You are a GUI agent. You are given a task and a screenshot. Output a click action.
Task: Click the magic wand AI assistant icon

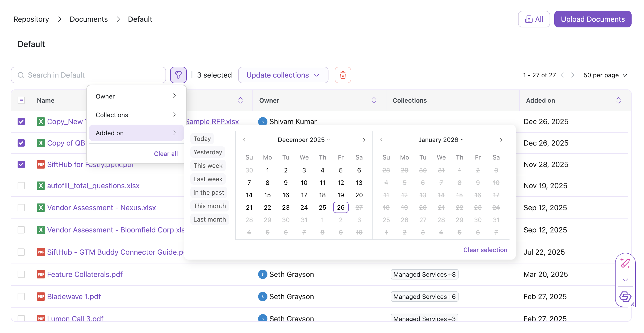click(x=625, y=263)
